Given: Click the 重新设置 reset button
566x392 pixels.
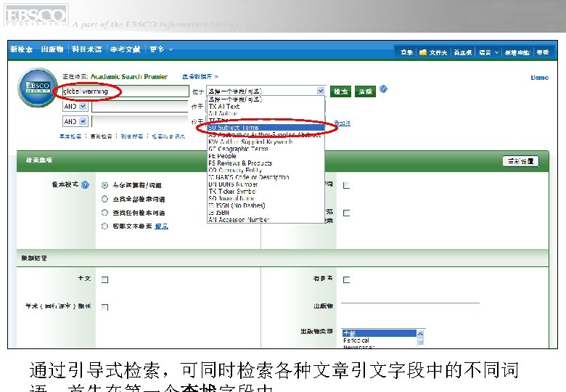Looking at the screenshot, I should [520, 161].
